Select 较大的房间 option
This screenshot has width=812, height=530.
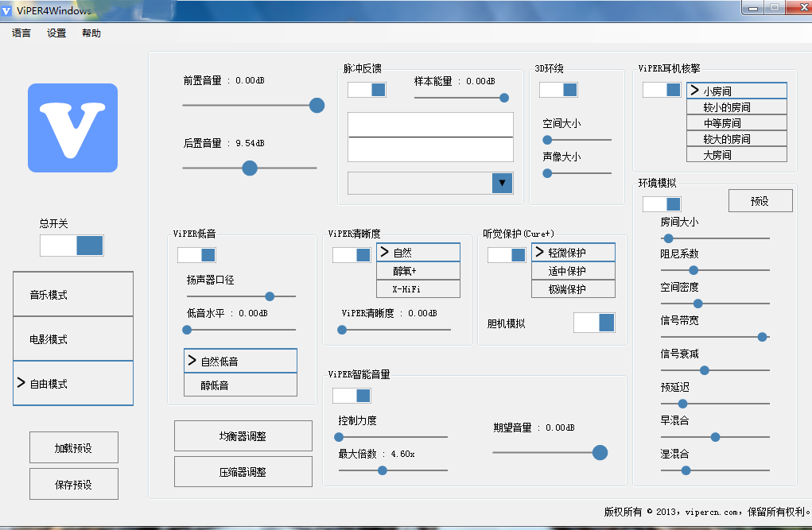coord(736,139)
